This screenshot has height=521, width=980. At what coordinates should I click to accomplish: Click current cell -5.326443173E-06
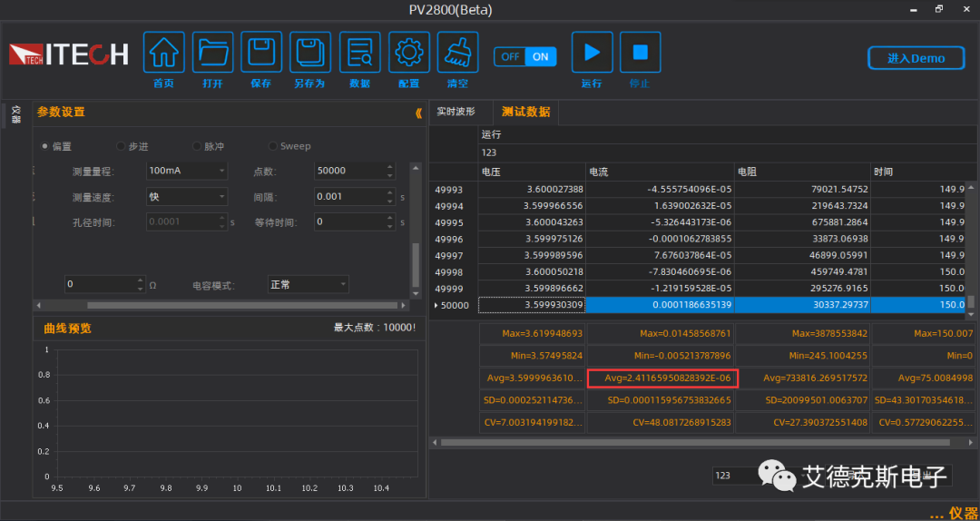pyautogui.click(x=660, y=222)
